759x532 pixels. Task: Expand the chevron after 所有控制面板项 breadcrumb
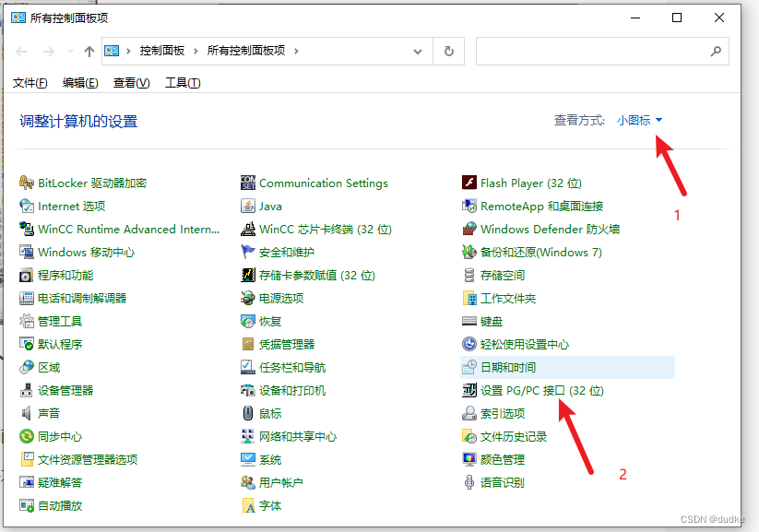[296, 52]
